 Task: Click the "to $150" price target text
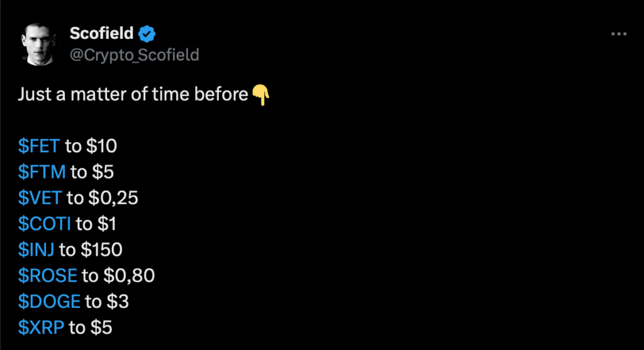(x=91, y=249)
